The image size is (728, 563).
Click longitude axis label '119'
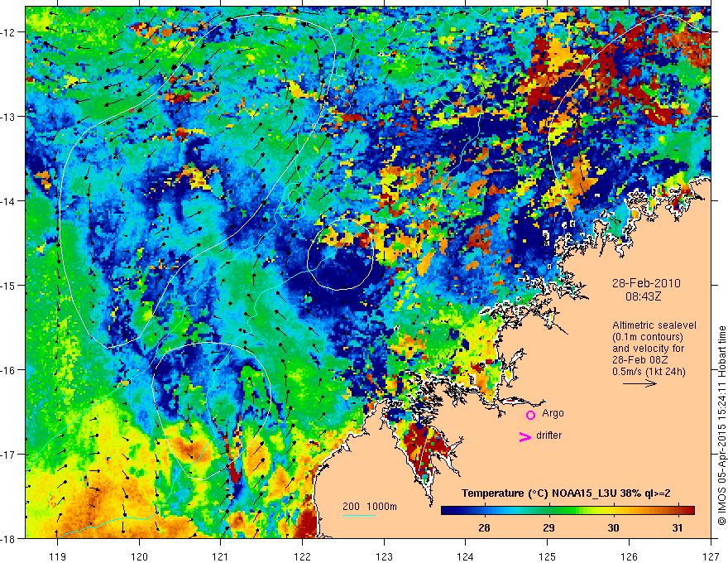[57, 556]
